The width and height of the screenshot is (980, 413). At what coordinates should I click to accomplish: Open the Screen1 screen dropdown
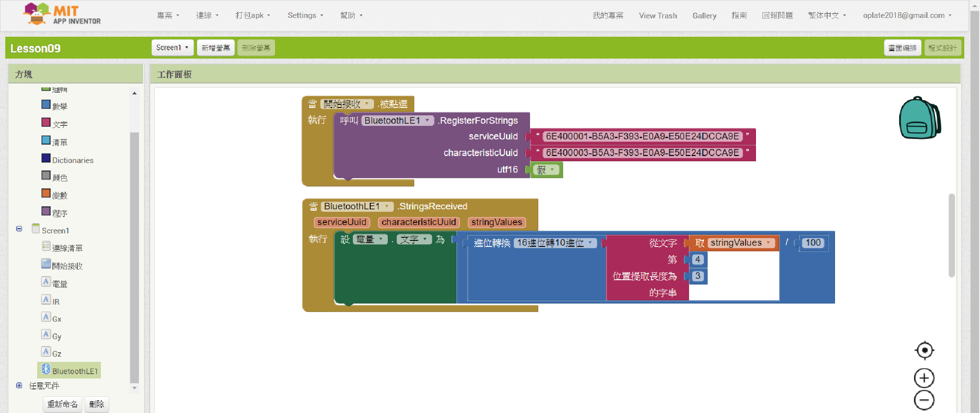pos(172,48)
